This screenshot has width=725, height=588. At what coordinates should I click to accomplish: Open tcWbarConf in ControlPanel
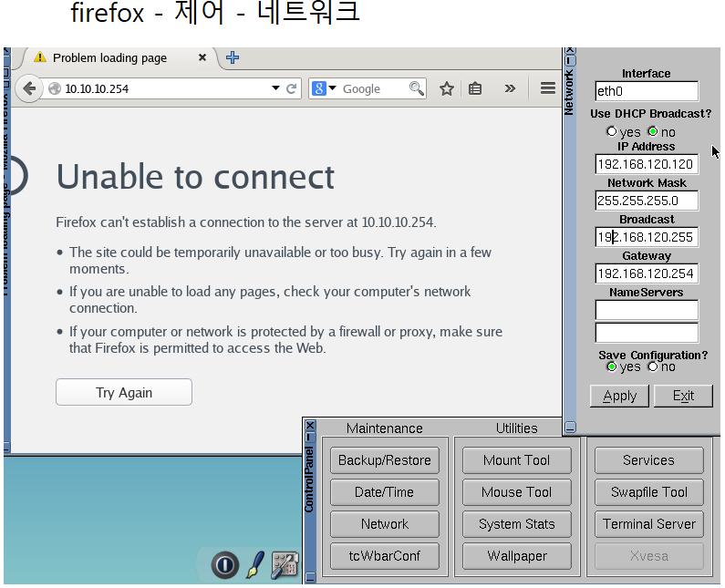tap(385, 556)
